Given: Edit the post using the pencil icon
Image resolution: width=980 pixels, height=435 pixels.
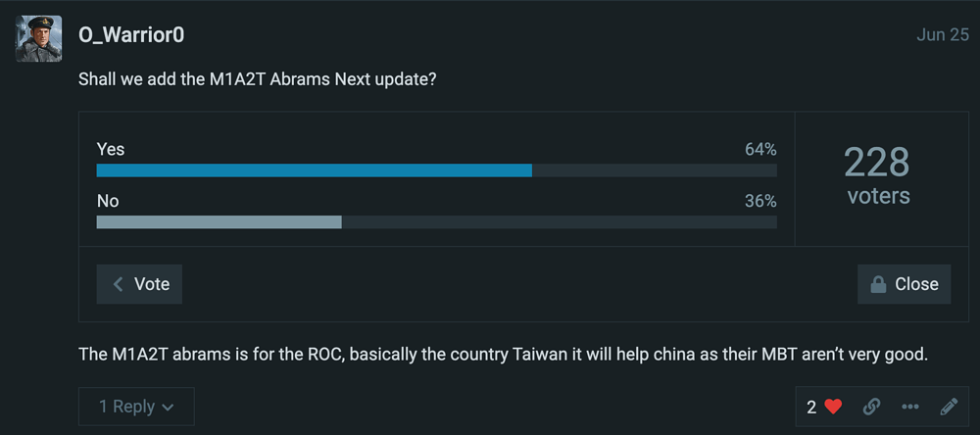Looking at the screenshot, I should [x=949, y=407].
